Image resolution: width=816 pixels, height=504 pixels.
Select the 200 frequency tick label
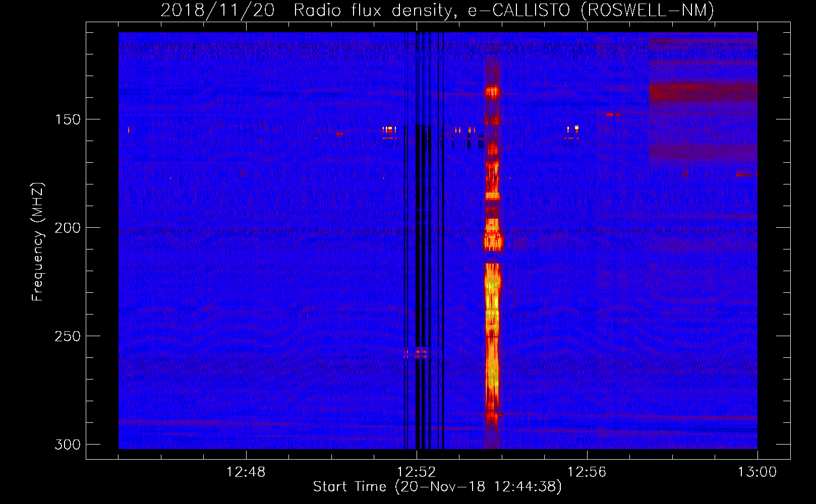(x=68, y=228)
